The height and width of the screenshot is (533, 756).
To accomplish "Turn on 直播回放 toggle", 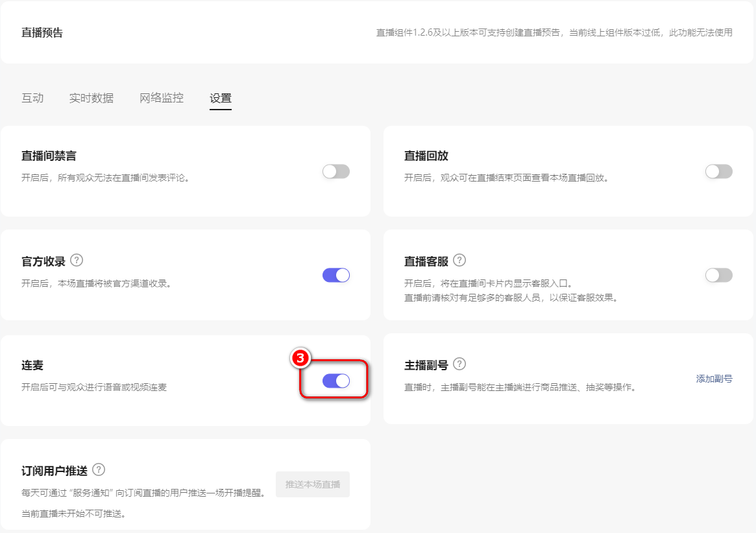I will click(718, 171).
